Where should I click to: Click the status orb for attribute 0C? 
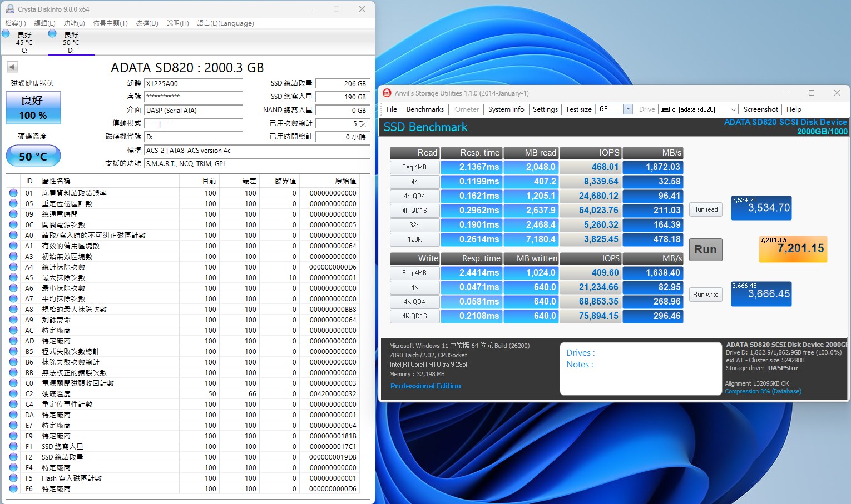tap(13, 224)
